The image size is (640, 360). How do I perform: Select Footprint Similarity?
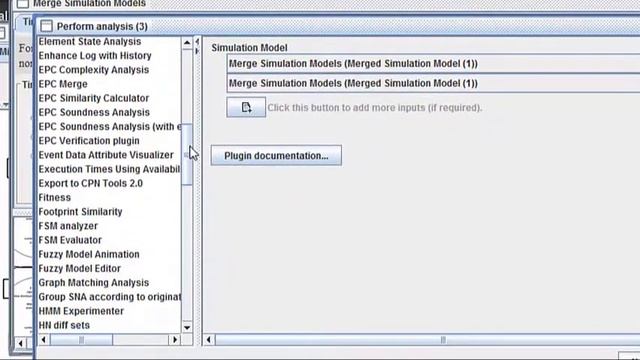[x=80, y=212]
